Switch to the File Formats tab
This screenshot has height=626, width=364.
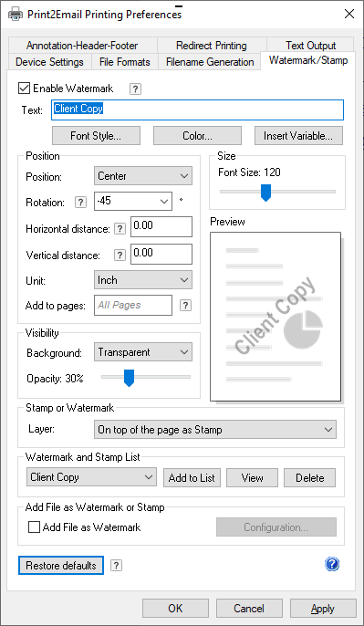pos(124,62)
